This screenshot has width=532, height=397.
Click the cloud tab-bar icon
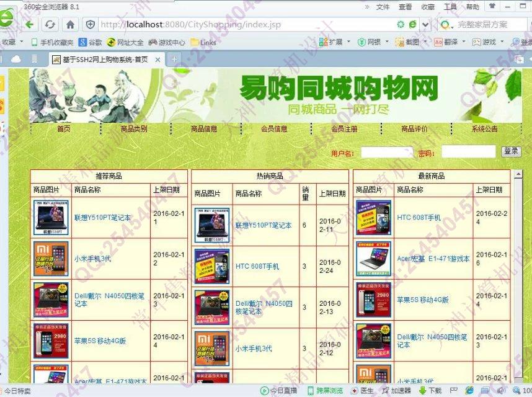[16, 60]
